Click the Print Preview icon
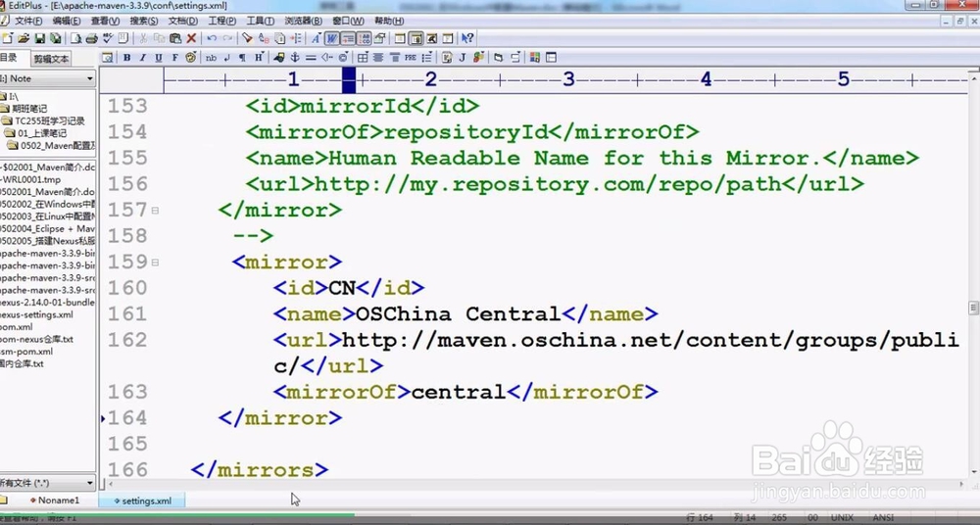The width and height of the screenshot is (980, 525). click(75, 39)
